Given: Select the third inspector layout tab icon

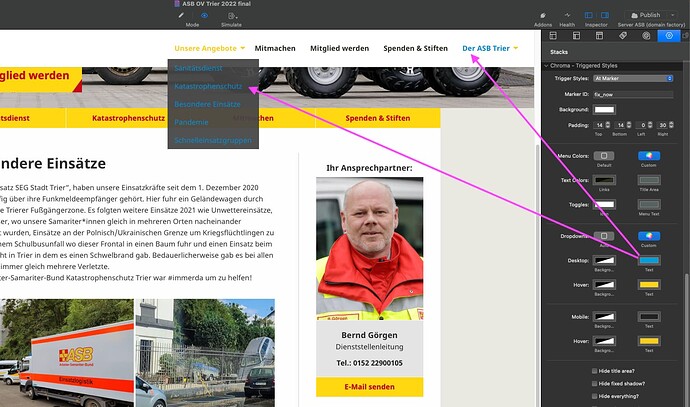Looking at the screenshot, I should [599, 36].
